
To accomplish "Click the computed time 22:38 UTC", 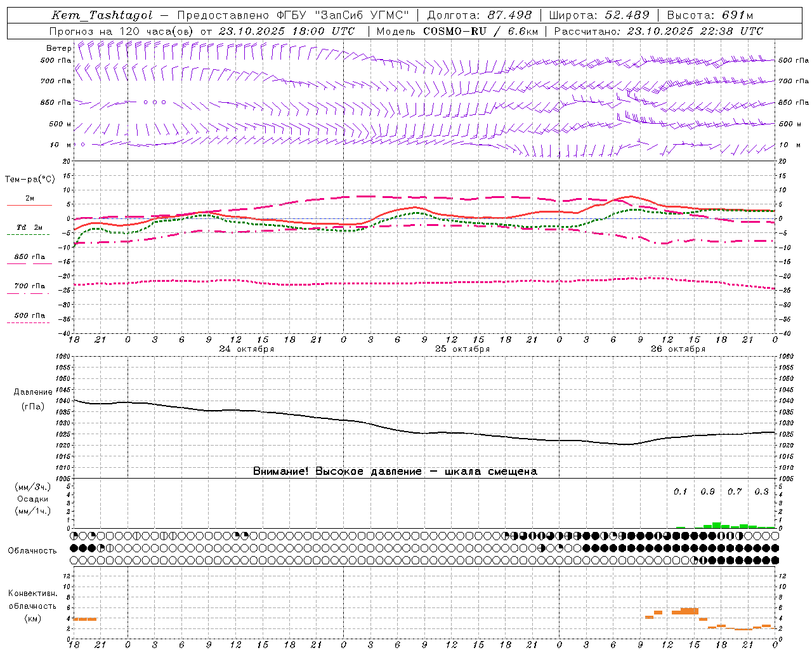I will click(x=731, y=31).
